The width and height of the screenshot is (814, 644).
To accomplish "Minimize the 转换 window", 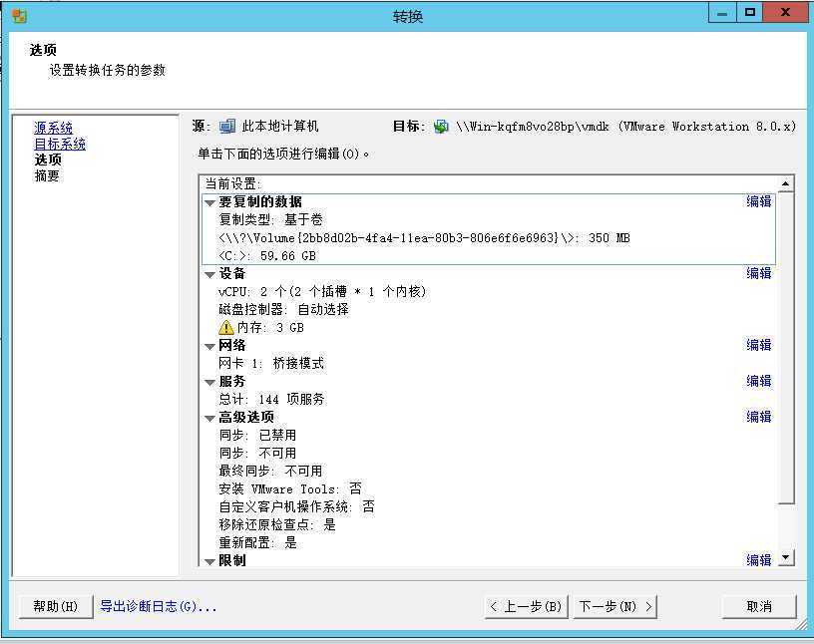I will coord(722,12).
